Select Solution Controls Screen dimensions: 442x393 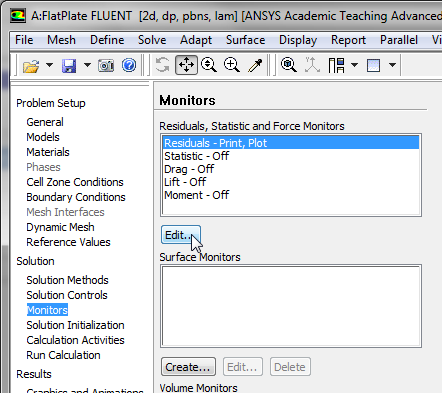click(x=67, y=295)
